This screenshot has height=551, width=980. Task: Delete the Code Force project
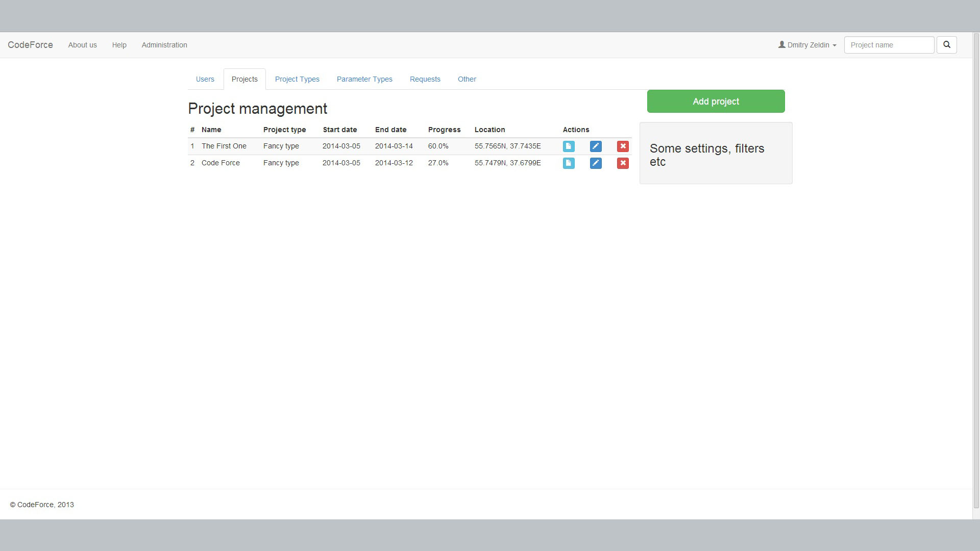623,163
